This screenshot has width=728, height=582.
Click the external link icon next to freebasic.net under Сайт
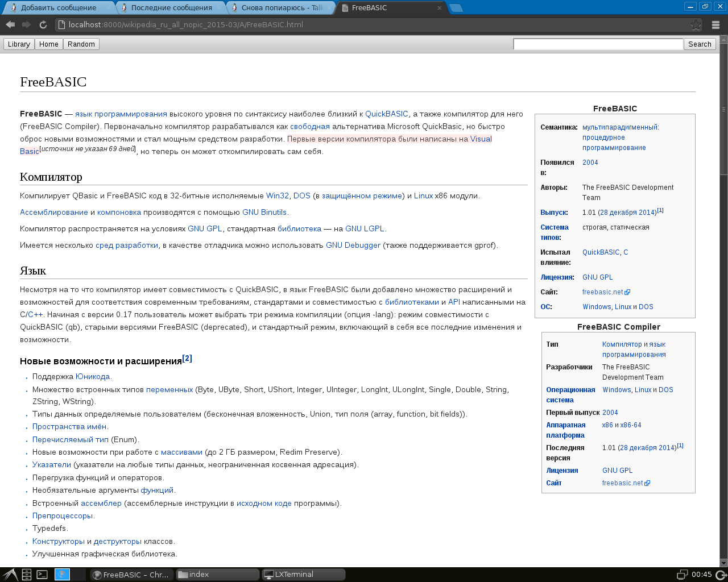tap(627, 292)
